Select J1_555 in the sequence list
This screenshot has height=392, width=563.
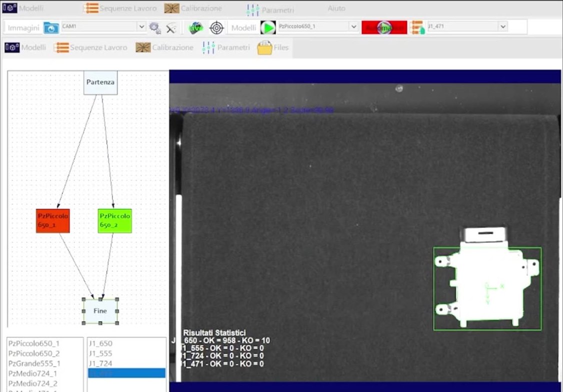pyautogui.click(x=100, y=353)
